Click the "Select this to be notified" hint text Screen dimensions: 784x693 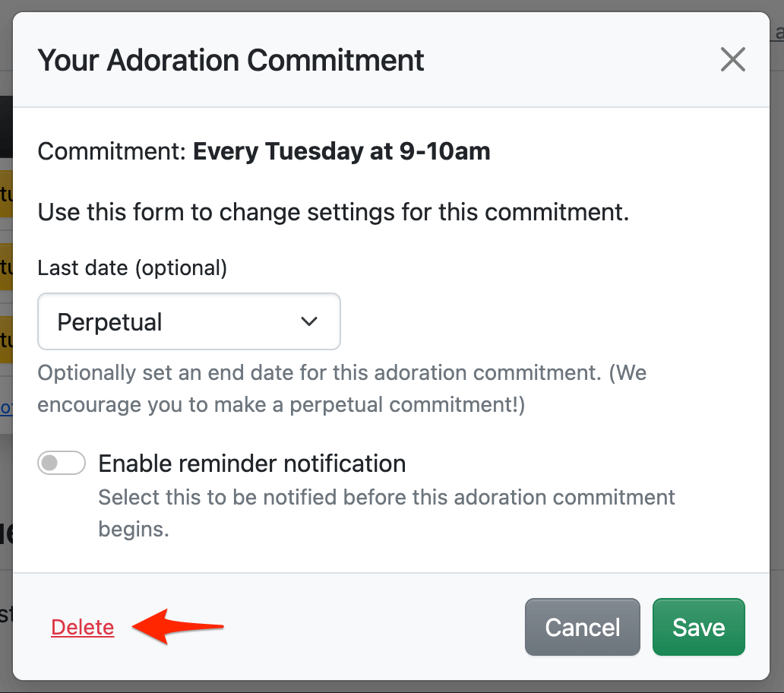[x=387, y=498]
